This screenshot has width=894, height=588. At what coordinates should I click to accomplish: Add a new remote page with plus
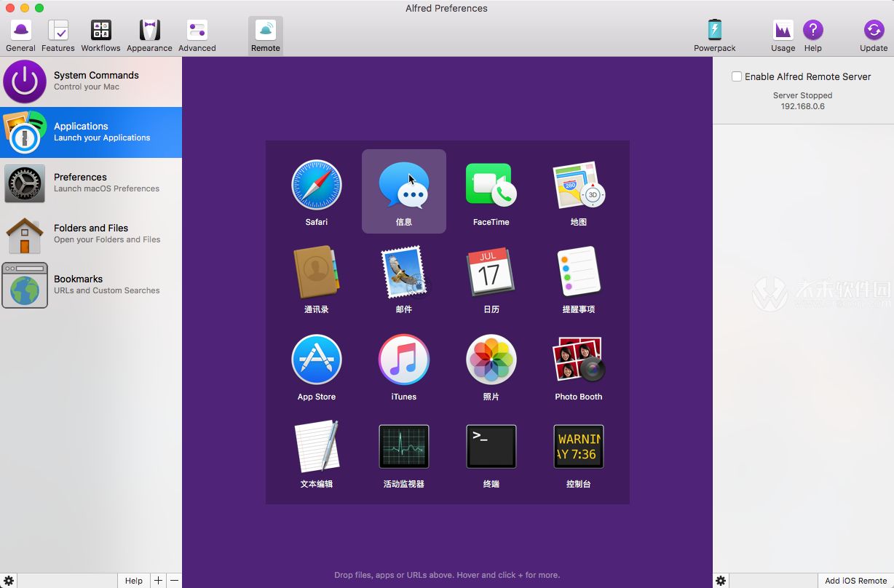coord(158,581)
